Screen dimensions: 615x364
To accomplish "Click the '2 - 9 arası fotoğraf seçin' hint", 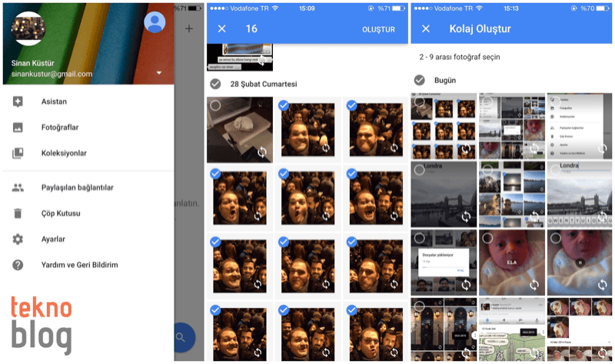I will (x=460, y=57).
